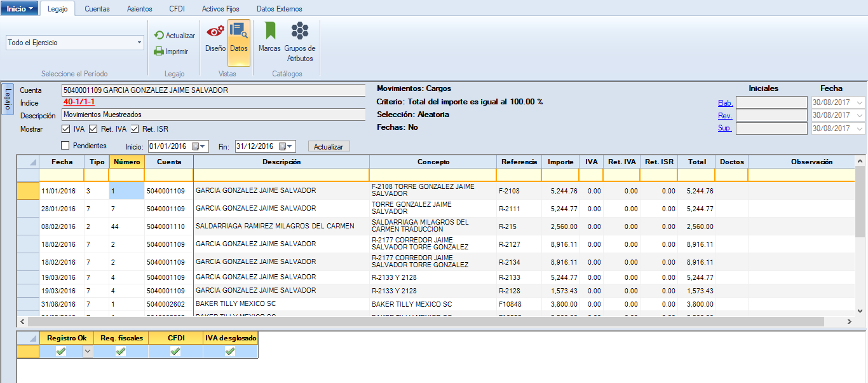Click the Imprimir printer icon

(159, 52)
